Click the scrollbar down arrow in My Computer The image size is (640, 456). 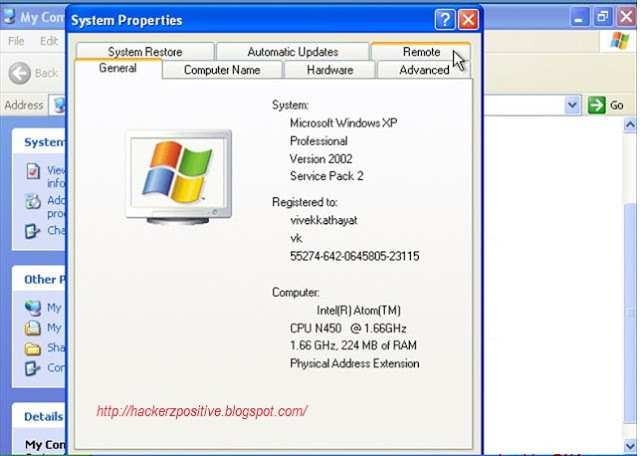pos(629,447)
